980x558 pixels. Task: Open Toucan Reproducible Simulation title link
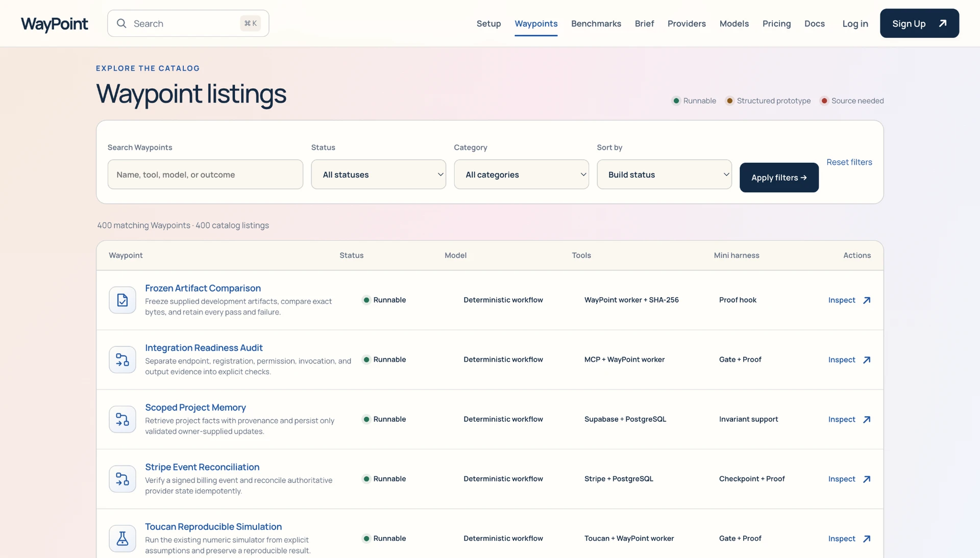point(213,527)
